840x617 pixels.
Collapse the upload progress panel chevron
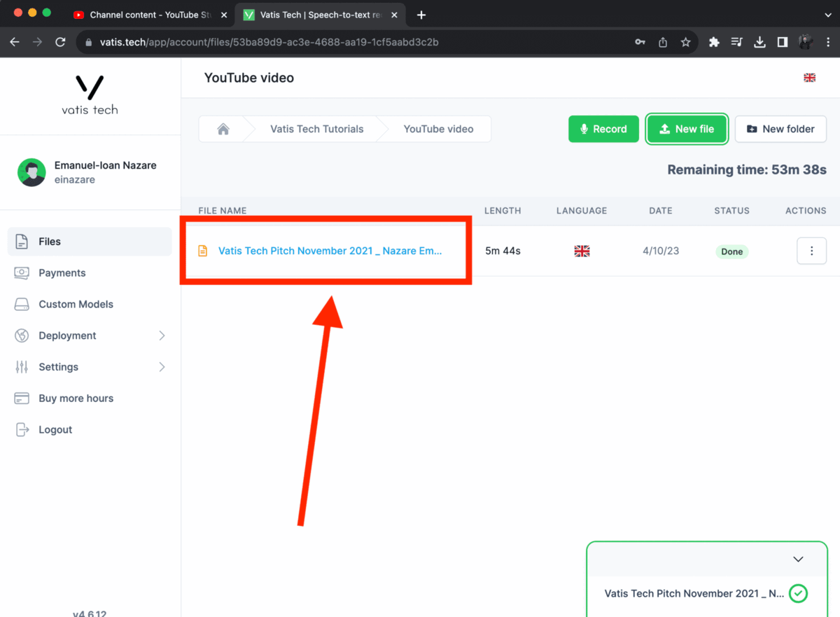[798, 560]
